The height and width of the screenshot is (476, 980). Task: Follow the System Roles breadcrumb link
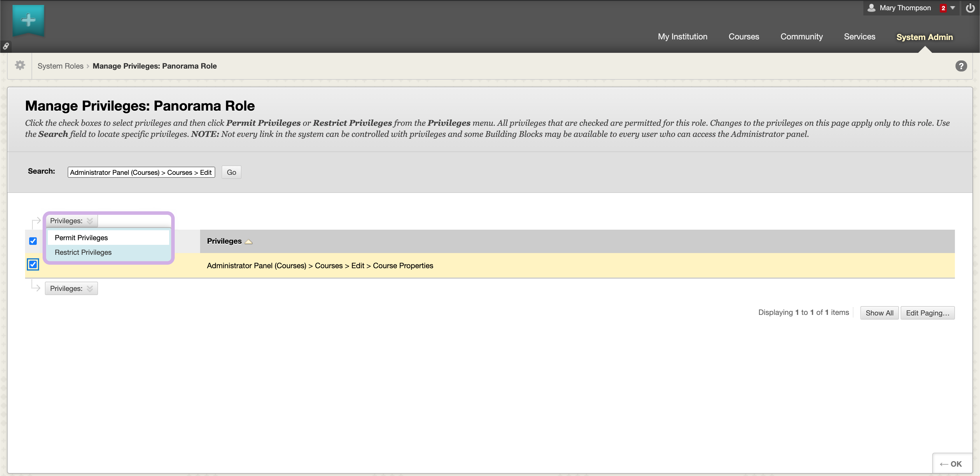pos(60,66)
